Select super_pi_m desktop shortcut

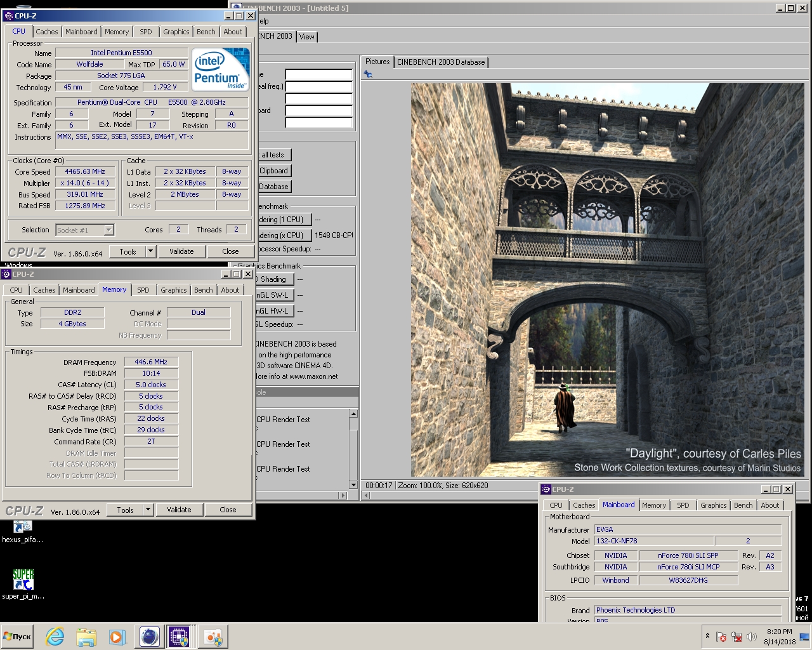pos(23,584)
